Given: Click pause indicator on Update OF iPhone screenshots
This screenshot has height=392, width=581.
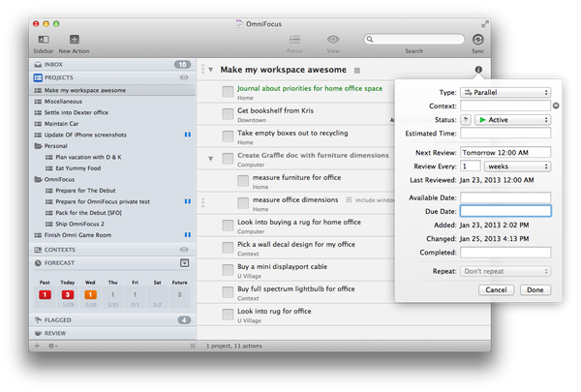Looking at the screenshot, I should (188, 135).
